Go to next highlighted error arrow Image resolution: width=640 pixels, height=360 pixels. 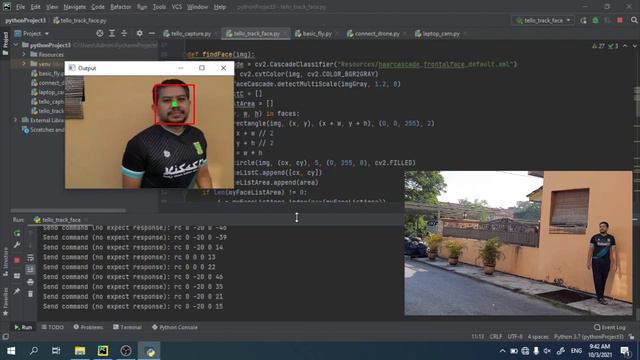tap(635, 46)
